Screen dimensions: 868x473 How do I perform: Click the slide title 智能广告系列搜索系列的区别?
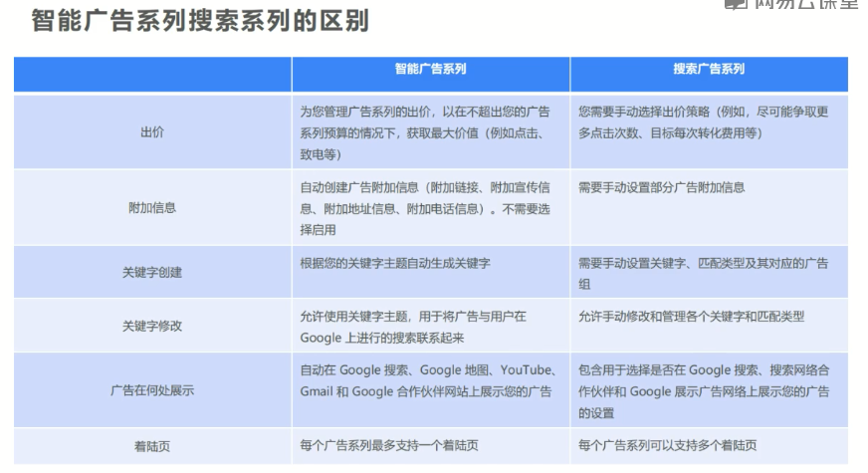pyautogui.click(x=200, y=21)
